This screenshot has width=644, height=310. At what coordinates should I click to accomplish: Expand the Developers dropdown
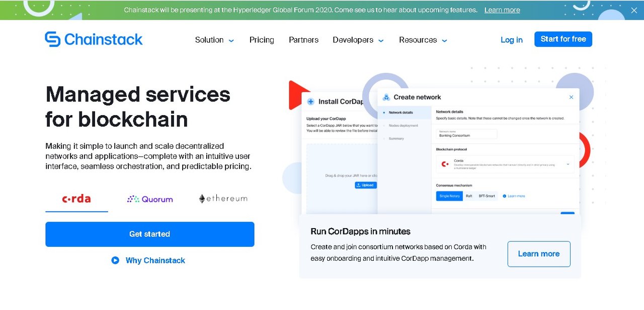coord(358,40)
